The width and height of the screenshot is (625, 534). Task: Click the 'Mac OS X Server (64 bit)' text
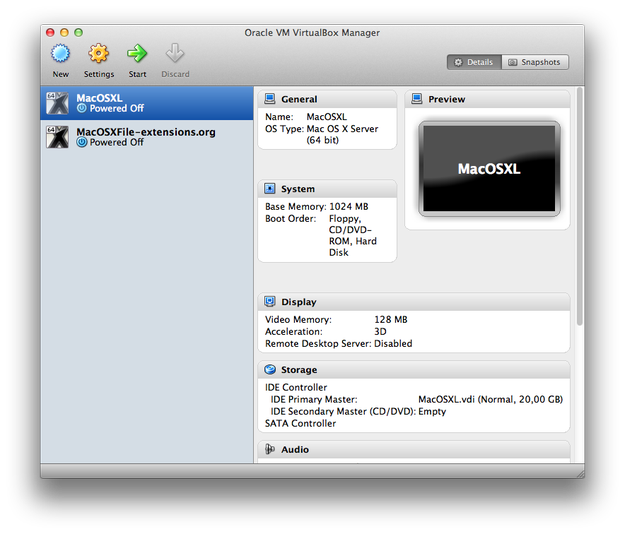tap(342, 134)
